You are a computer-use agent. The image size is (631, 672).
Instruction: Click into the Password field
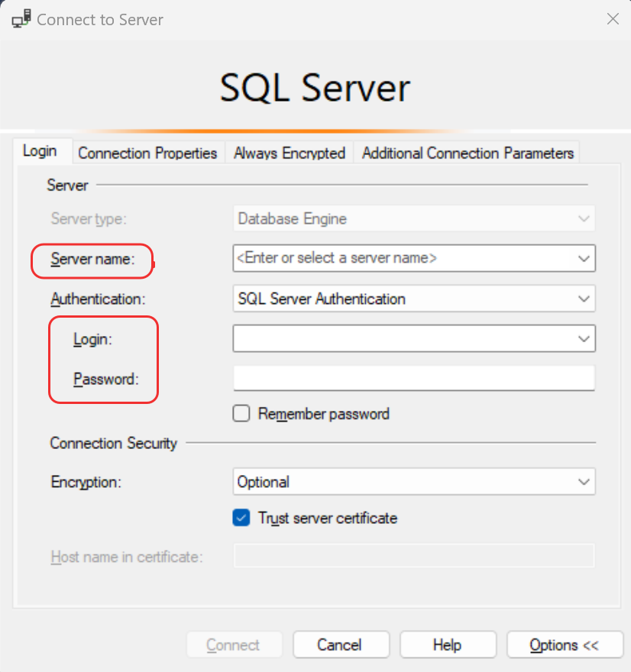click(414, 378)
